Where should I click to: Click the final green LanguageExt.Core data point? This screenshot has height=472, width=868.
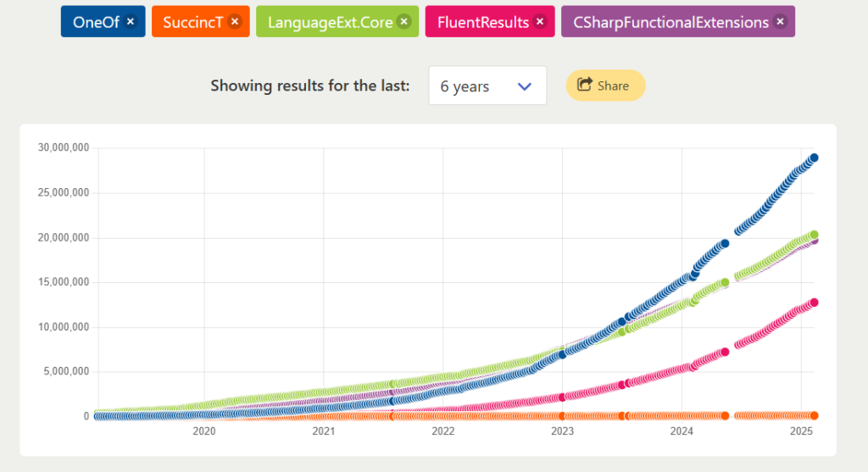tap(814, 236)
